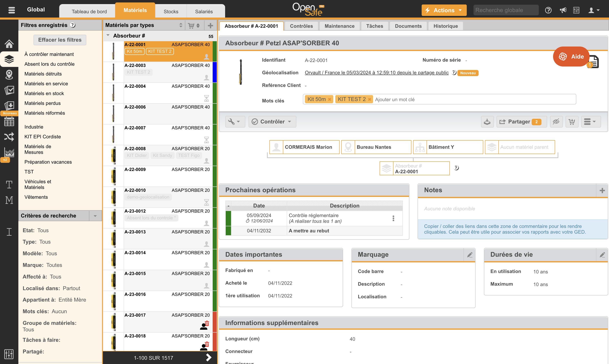Change the Etat filter criterion
The image size is (609, 364).
point(36,230)
